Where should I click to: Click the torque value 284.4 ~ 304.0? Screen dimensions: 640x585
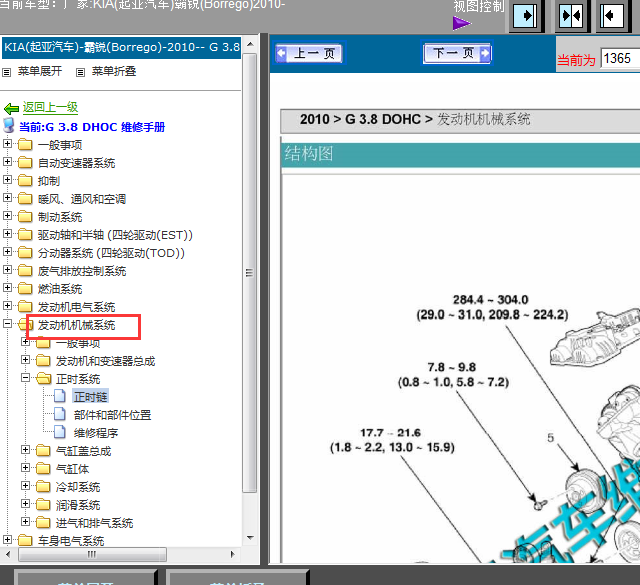[x=491, y=300]
